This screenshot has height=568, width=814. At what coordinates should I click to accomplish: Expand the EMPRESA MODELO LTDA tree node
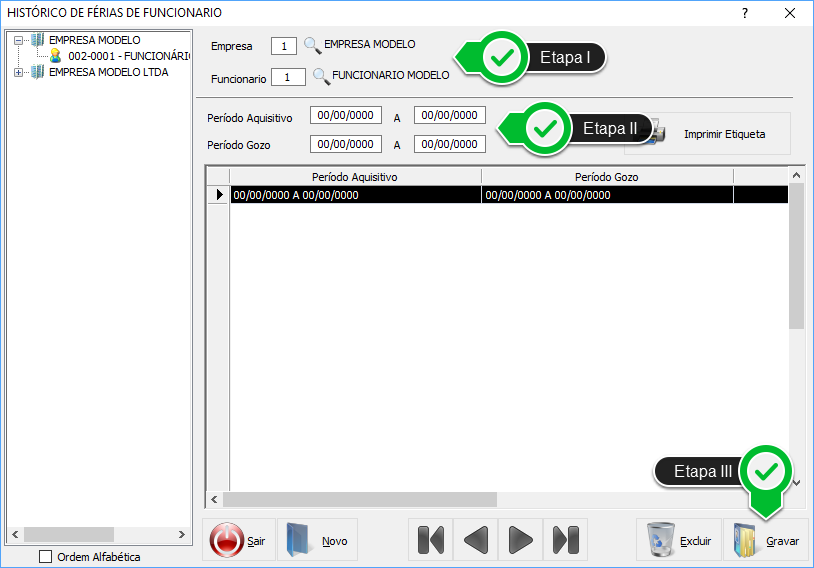coord(18,72)
